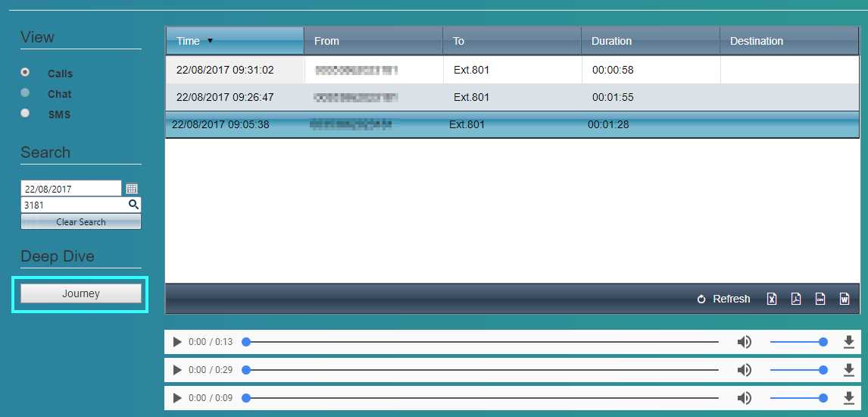
Task: Mute the 0:29 recording speaker
Action: pyautogui.click(x=744, y=370)
